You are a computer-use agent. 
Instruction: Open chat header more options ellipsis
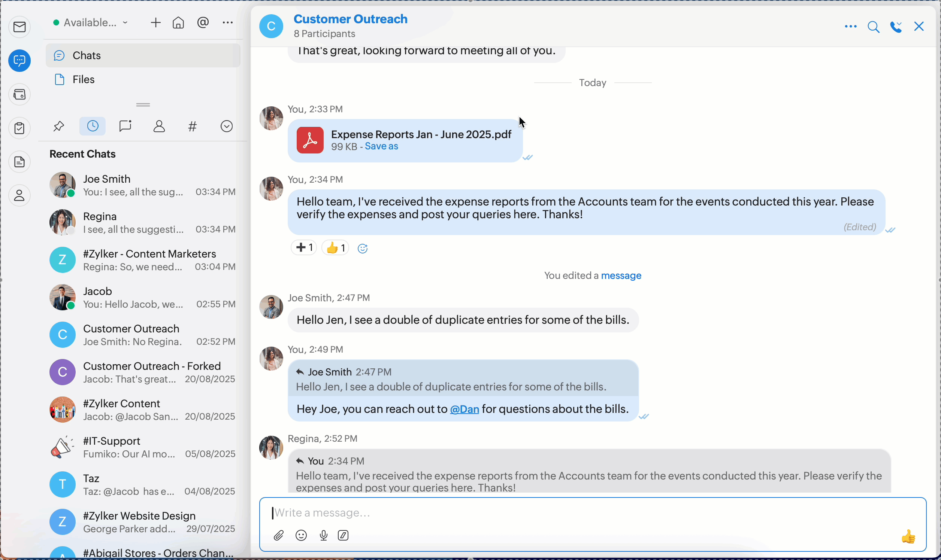850,27
